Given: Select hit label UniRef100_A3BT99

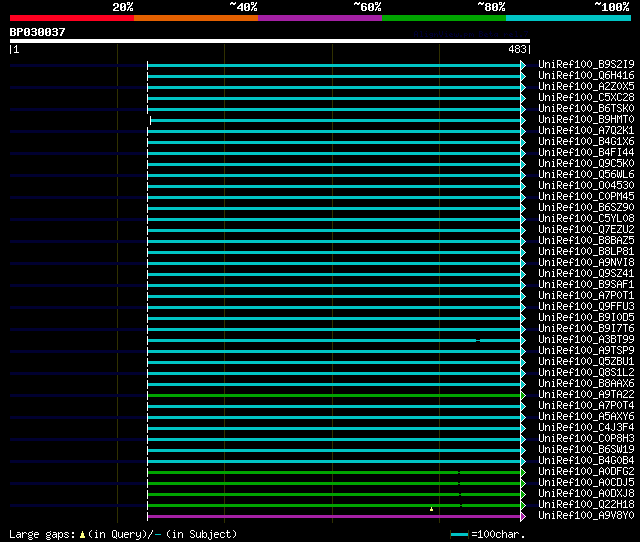Looking at the screenshot, I should point(586,340).
